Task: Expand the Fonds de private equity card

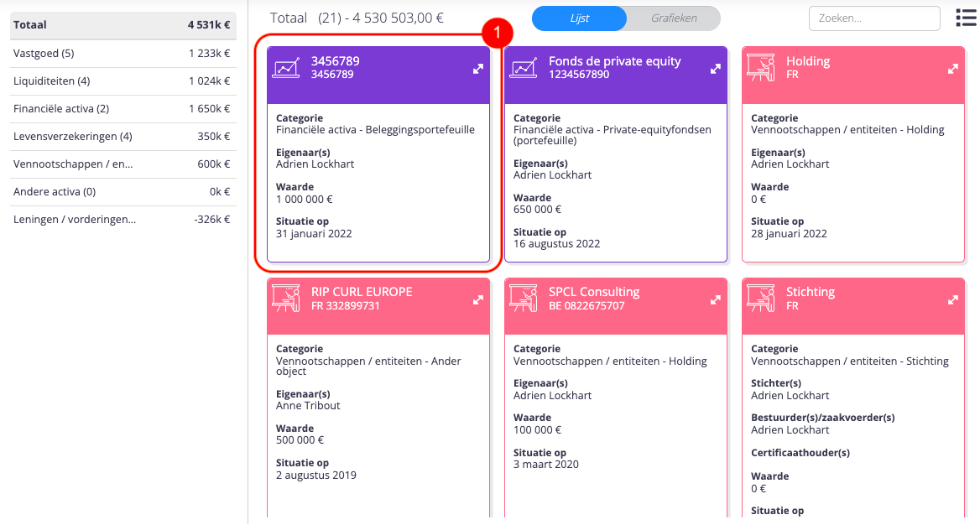Action: pyautogui.click(x=716, y=69)
